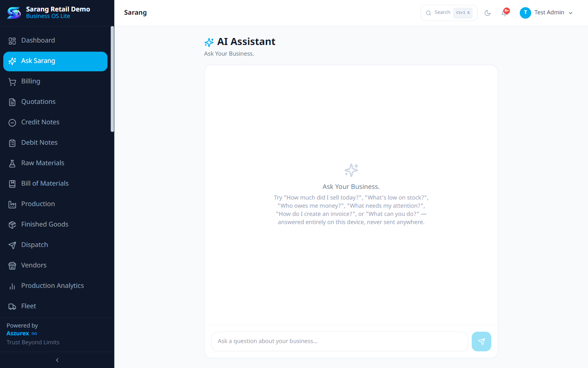The height and width of the screenshot is (368, 588).
Task: Click the sidebar vertical scrollbar
Action: [x=112, y=80]
